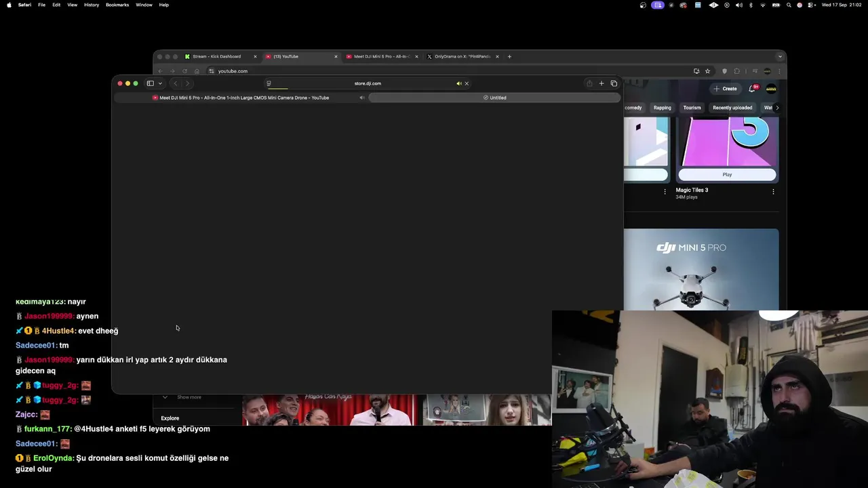Open Safari sidebar options dropdown arrow
Viewport: 868px width, 488px height.
point(160,83)
